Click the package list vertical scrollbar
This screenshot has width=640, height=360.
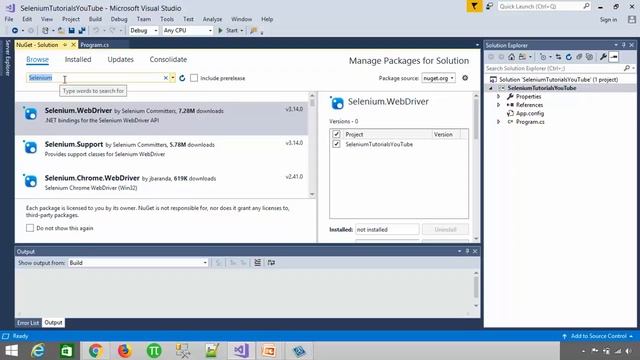tap(312, 145)
